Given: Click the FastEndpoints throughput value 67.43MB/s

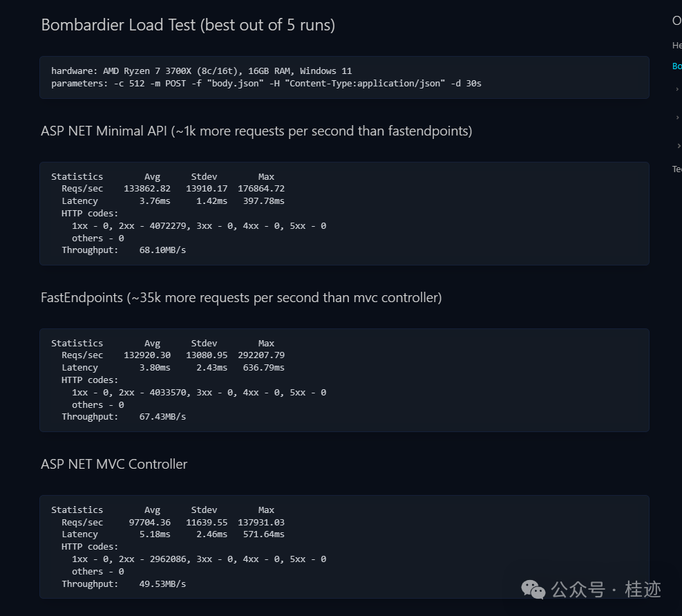Looking at the screenshot, I should [163, 416].
